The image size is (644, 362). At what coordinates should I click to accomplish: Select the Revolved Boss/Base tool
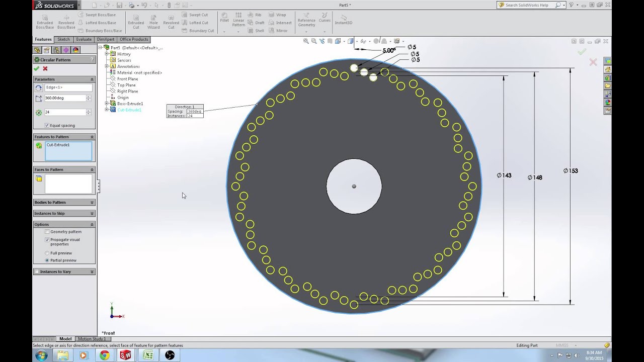66,22
